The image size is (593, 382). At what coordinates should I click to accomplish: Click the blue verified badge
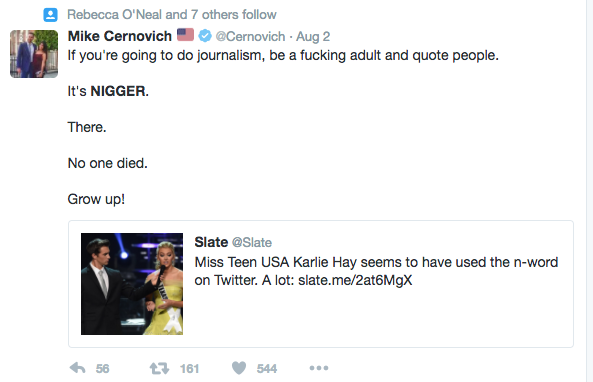[205, 36]
